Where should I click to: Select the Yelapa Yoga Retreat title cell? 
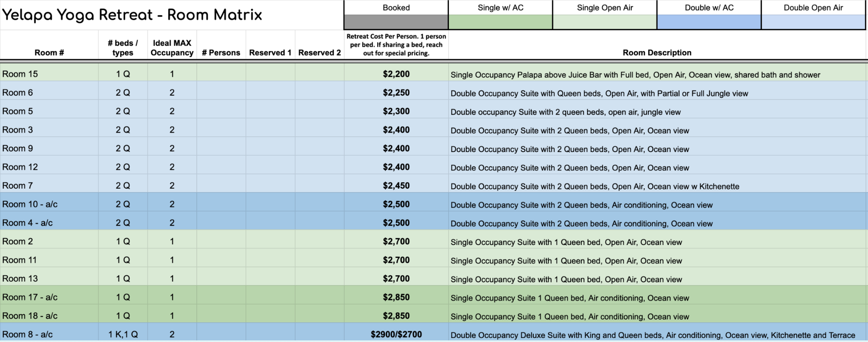click(x=172, y=15)
